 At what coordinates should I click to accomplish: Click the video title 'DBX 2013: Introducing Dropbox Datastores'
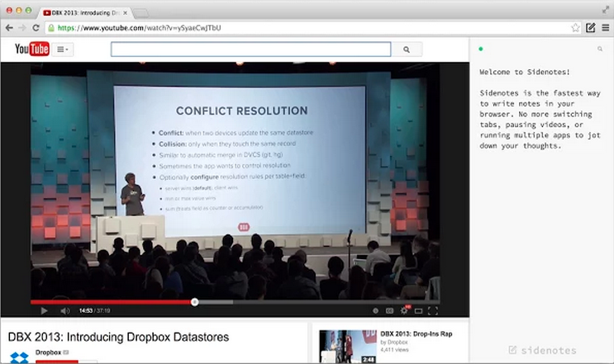click(118, 337)
